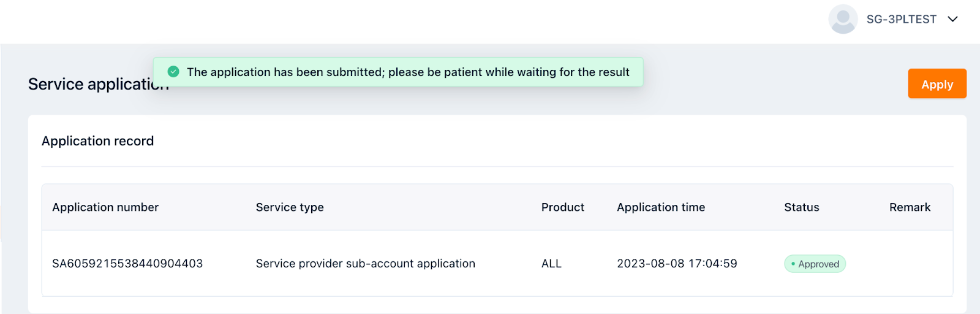
Task: Click the Product column header
Action: coord(562,207)
